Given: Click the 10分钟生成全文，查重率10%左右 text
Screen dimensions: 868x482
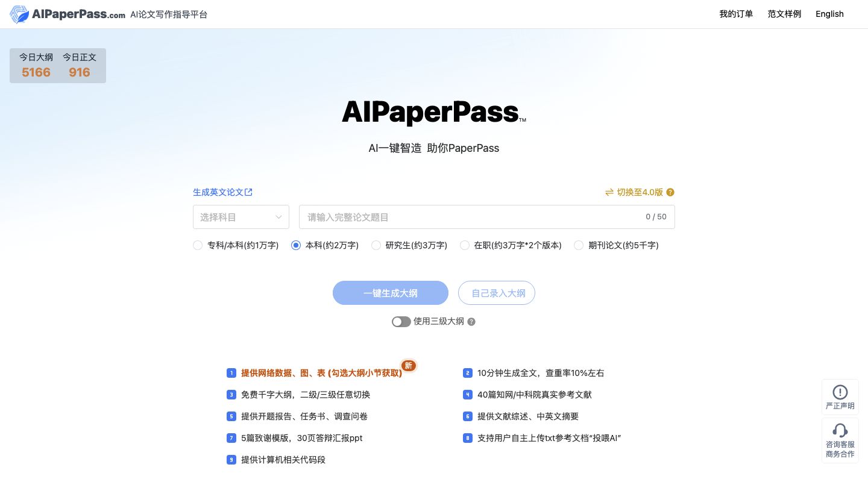Looking at the screenshot, I should click(x=541, y=373).
